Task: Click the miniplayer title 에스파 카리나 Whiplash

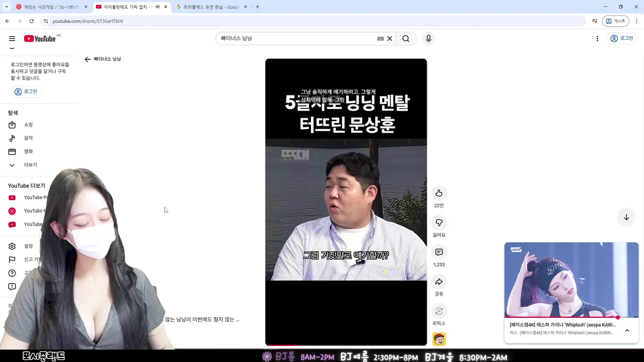Action: (562, 325)
